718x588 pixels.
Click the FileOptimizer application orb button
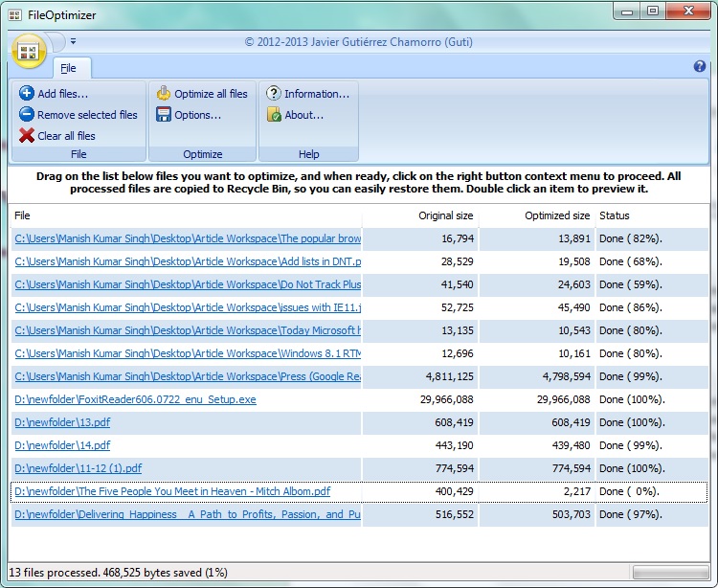[28, 52]
